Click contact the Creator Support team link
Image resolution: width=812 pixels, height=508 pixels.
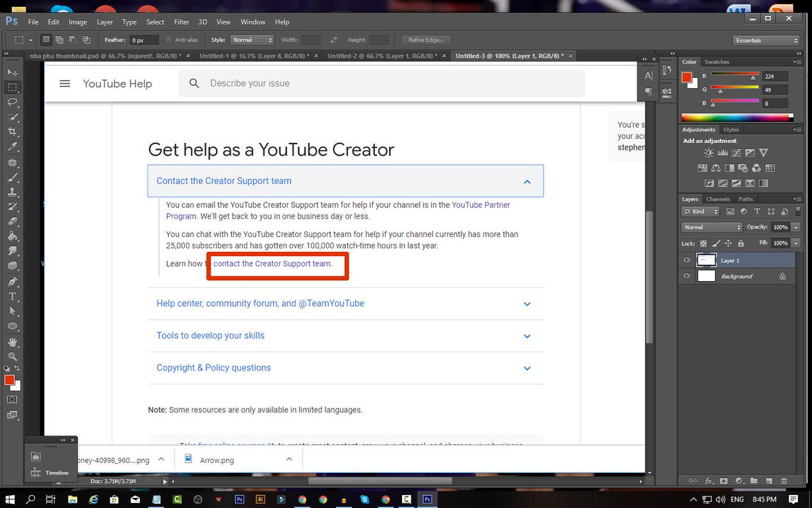click(273, 263)
